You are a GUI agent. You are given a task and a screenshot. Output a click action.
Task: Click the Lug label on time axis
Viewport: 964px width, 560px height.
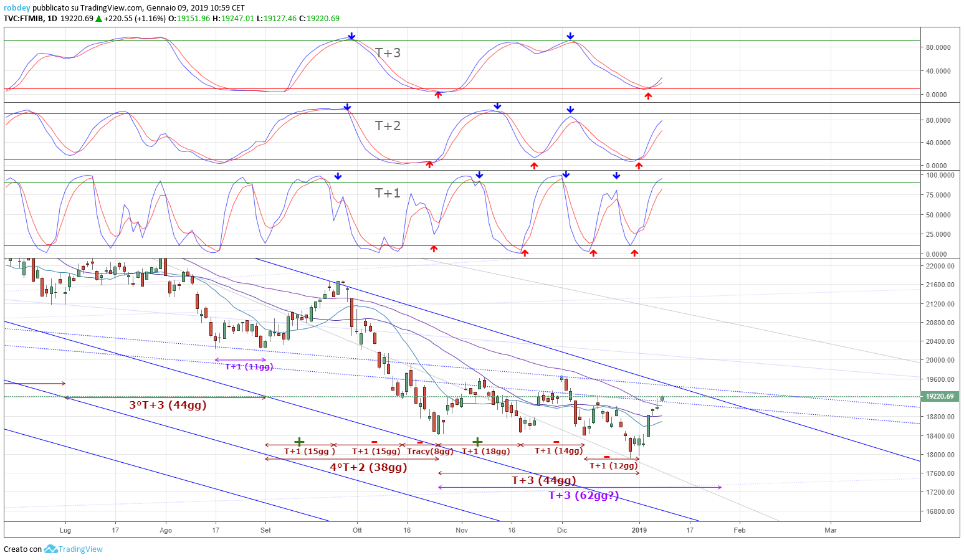(65, 530)
